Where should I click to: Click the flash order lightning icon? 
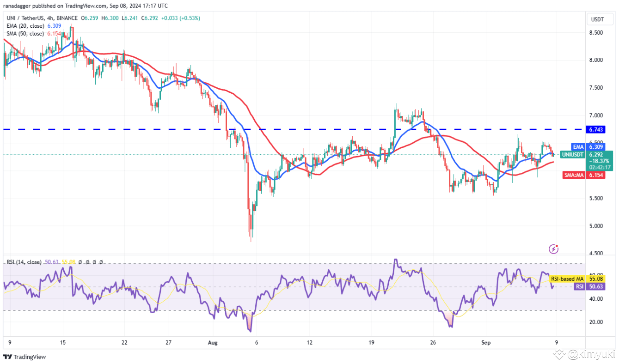point(553,249)
